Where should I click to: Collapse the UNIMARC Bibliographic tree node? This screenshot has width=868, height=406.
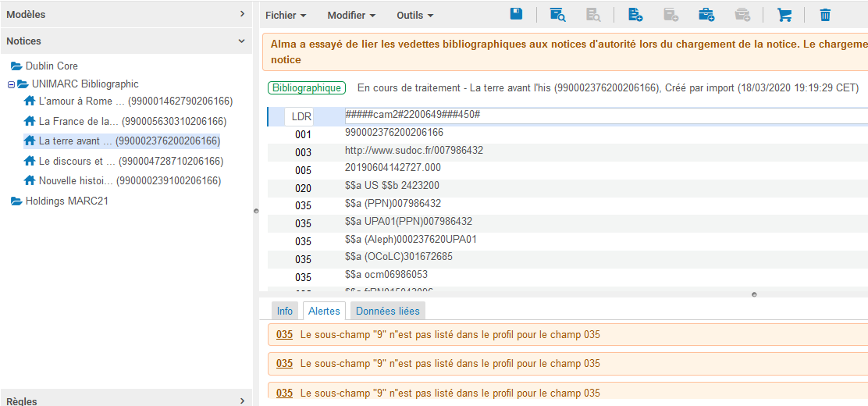[x=12, y=84]
